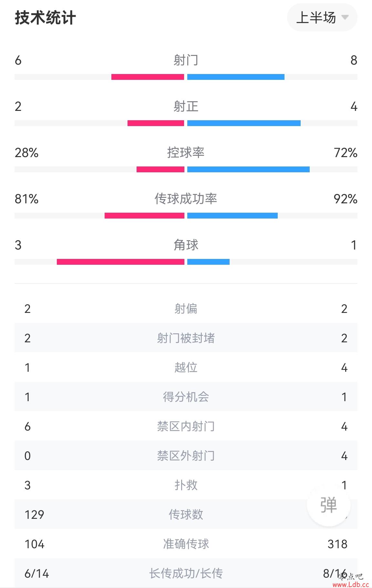Tap the floating 弹 bullet-comment button

[328, 505]
